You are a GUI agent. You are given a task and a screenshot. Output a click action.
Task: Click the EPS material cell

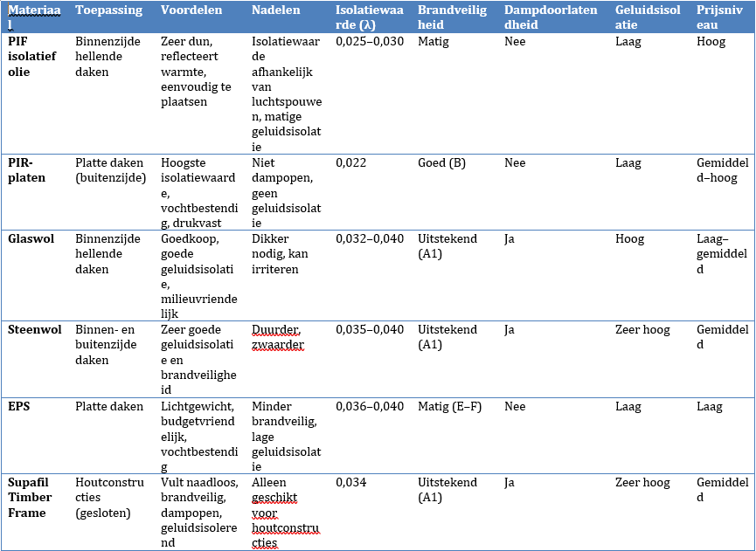(20, 407)
